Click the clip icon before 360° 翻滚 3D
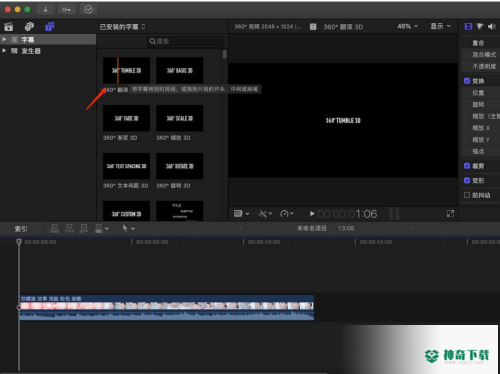The height and width of the screenshot is (374, 500). pos(313,27)
